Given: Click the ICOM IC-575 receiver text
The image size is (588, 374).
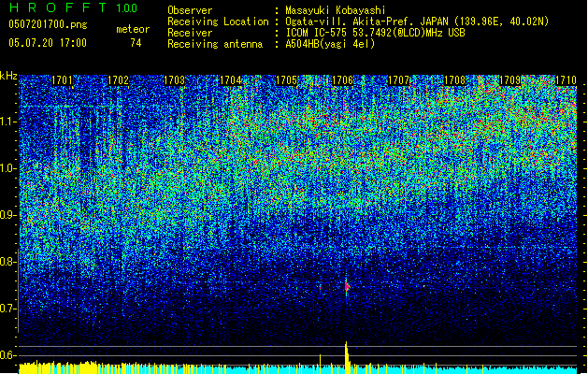Looking at the screenshot, I should click(x=376, y=33).
